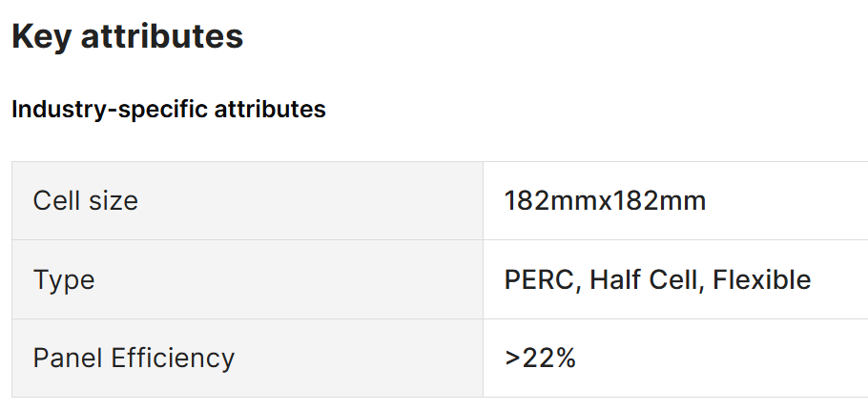Click the Panel Efficiency row label
Screen dimensions: 868x410
(x=134, y=358)
